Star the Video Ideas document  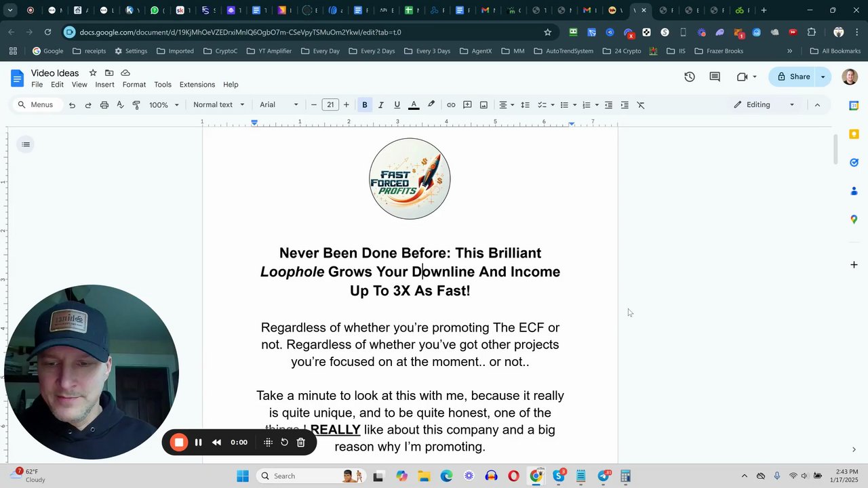coord(93,73)
